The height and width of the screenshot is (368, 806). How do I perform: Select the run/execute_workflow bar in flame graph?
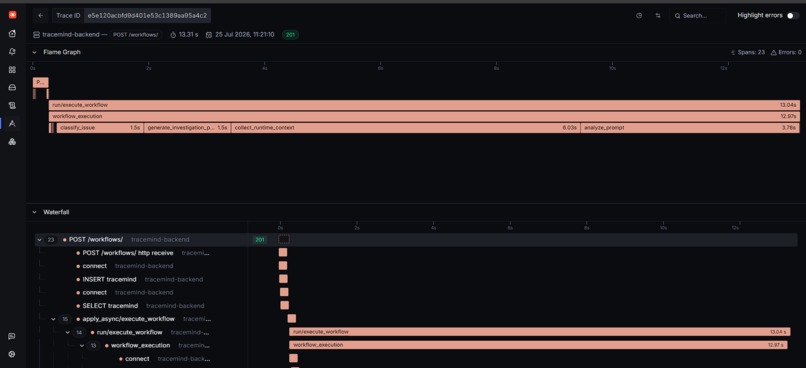424,105
